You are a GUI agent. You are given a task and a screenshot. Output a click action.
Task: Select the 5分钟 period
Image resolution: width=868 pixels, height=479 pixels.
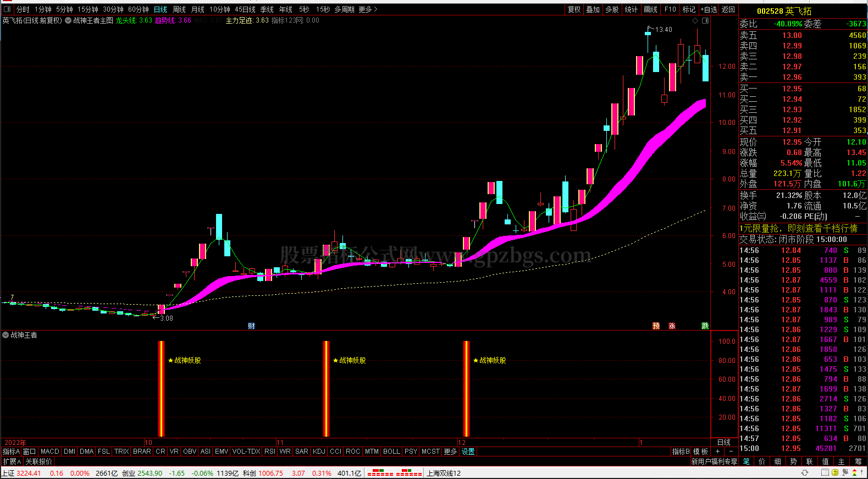tap(64, 9)
